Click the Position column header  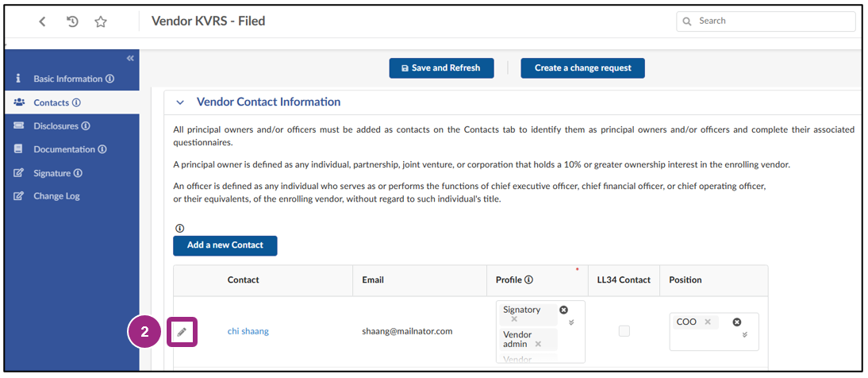686,280
